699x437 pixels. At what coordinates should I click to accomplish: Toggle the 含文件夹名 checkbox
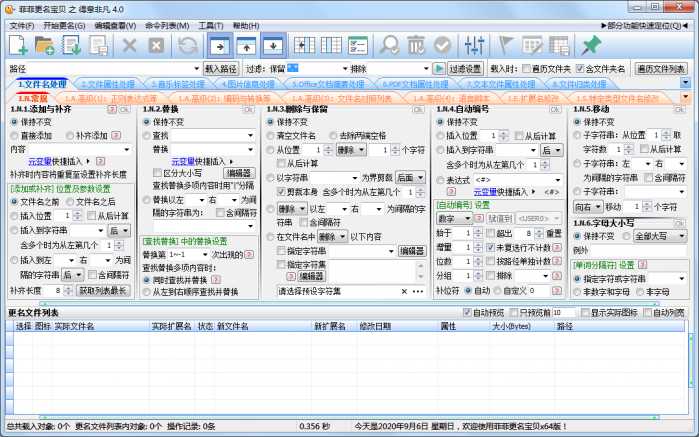click(x=580, y=69)
